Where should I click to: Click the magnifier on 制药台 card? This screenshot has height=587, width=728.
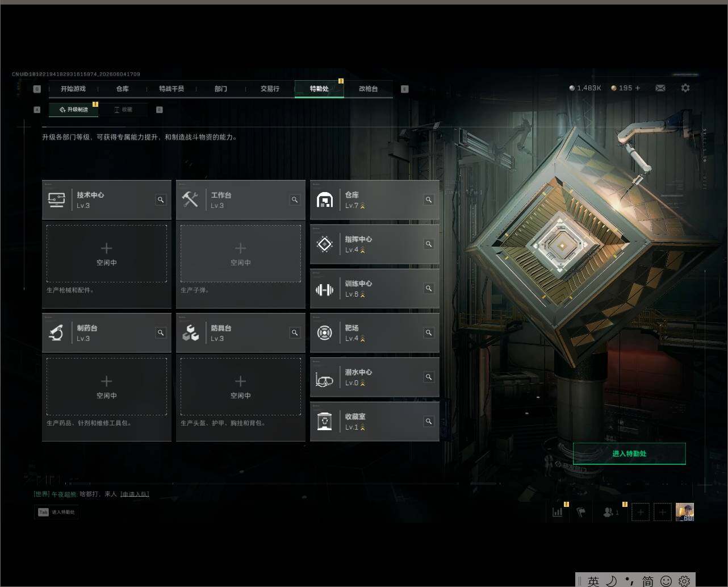tap(161, 332)
